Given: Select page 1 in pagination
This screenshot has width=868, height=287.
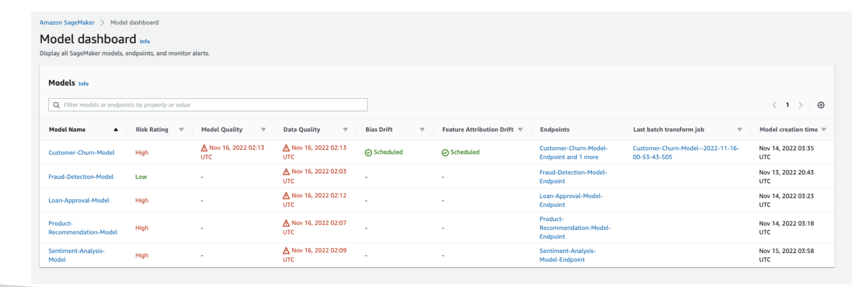Looking at the screenshot, I should coord(787,105).
